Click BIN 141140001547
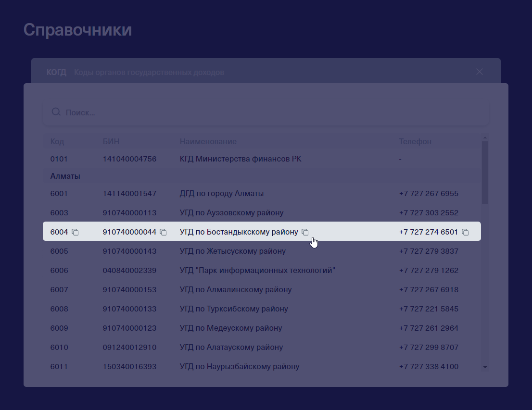Viewport: 532px width, 410px height. 129,193
